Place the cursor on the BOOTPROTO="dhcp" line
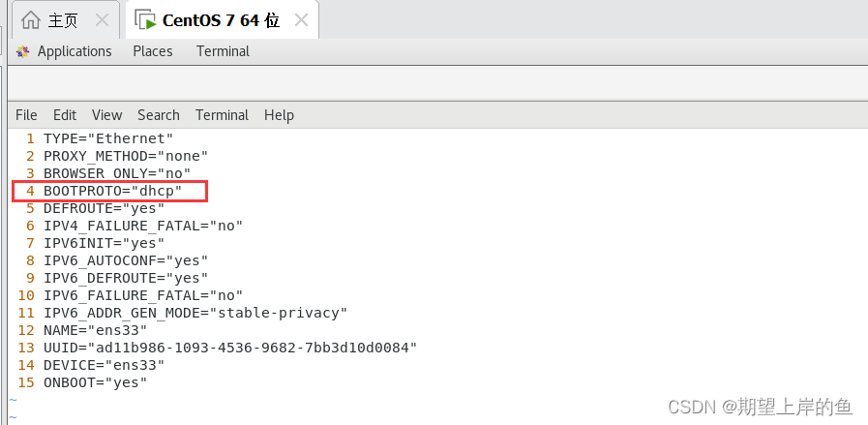Viewport: 868px width, 425px height. click(113, 191)
